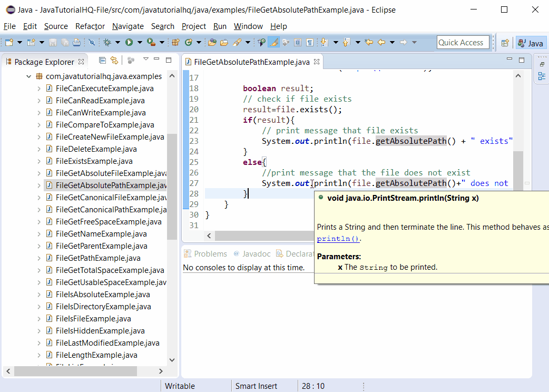
Task: Close the Package Explorer tab
Action: pos(81,62)
